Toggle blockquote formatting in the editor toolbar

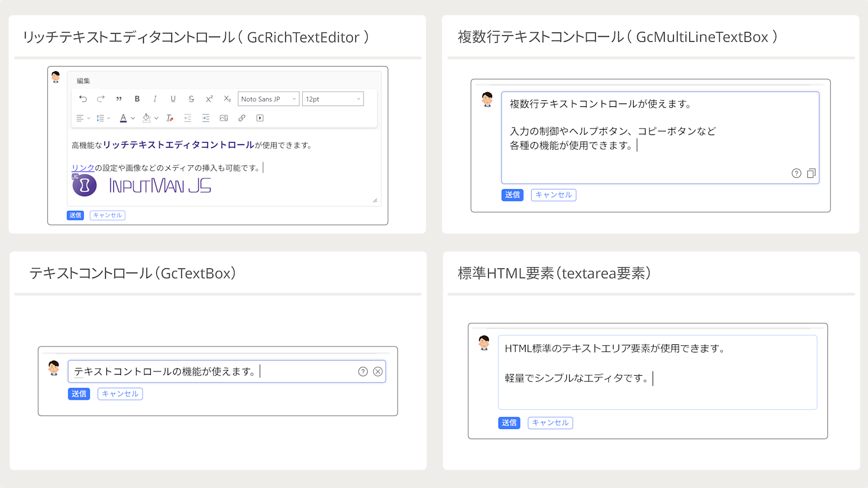[x=119, y=99]
